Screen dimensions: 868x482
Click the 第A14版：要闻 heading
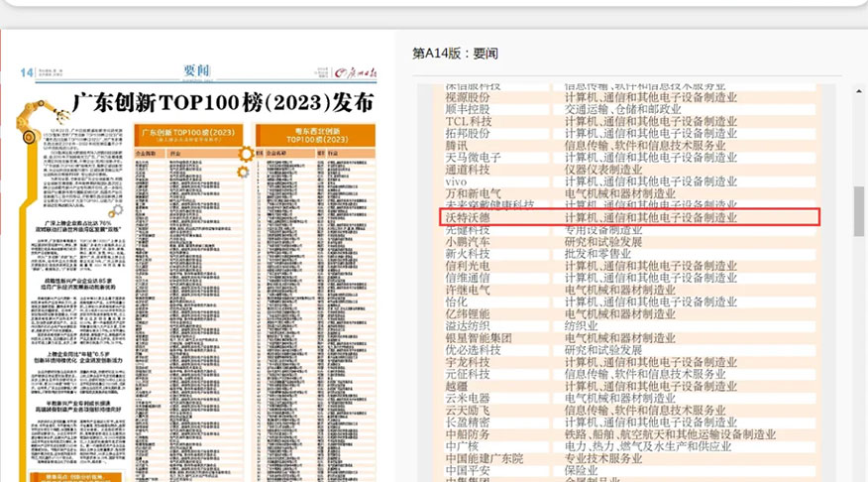pyautogui.click(x=455, y=54)
